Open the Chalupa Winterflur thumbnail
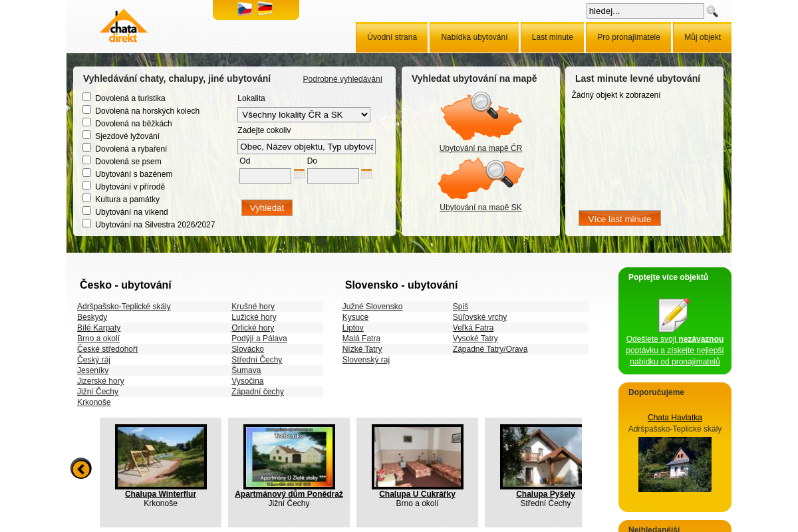 (x=161, y=456)
